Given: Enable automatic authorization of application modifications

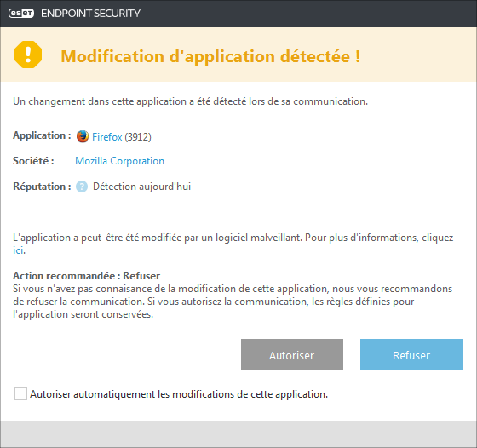Looking at the screenshot, I should point(20,393).
